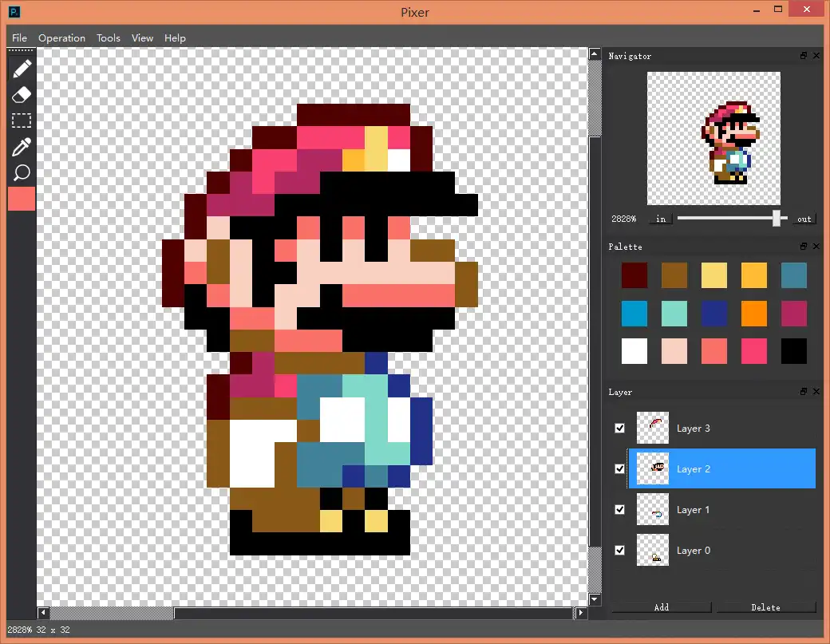This screenshot has width=830, height=644.
Task: Click the Layer 1 thumbnail
Action: coord(653,510)
